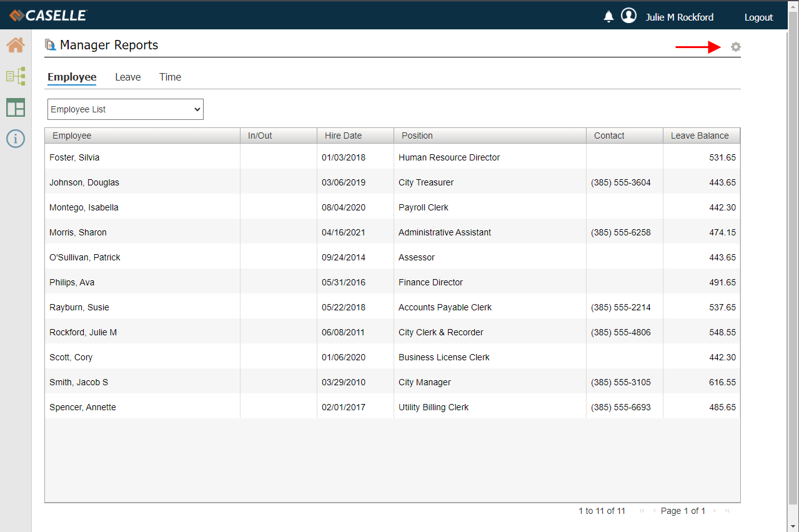This screenshot has width=799, height=532.
Task: Click Julie M Rockford user name
Action: 679,17
